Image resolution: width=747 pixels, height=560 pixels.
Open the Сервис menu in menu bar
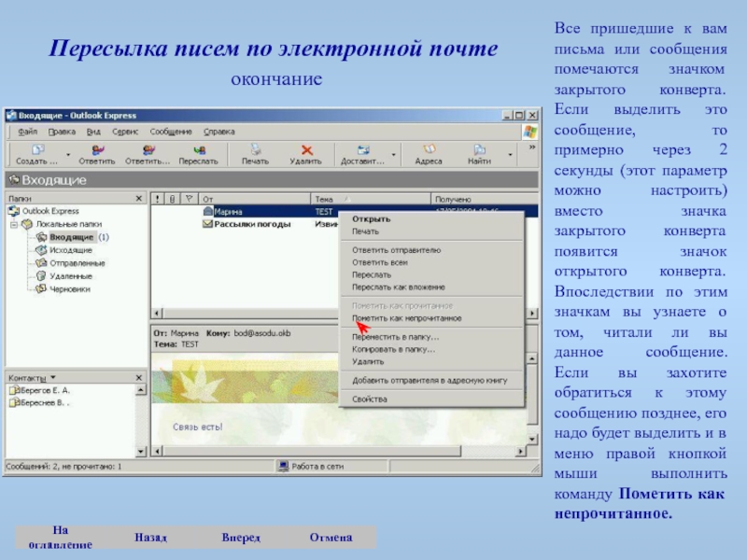125,132
